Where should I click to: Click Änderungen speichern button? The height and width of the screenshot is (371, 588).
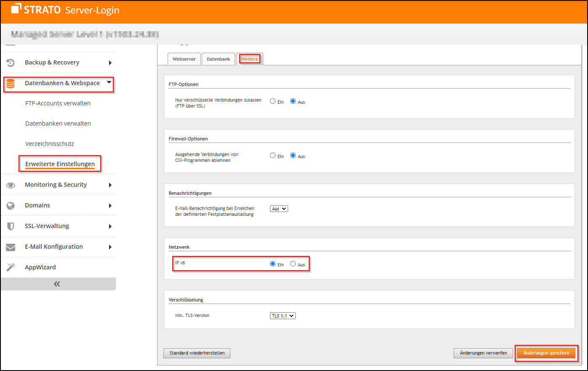click(546, 353)
